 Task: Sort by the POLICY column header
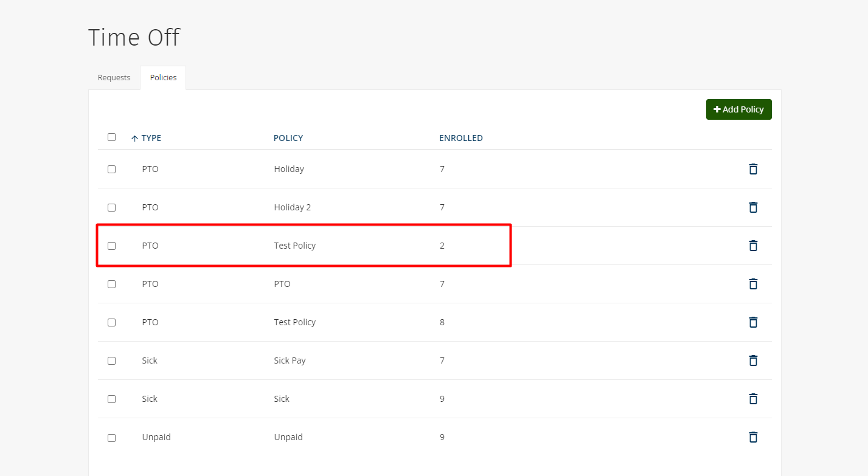coord(288,138)
